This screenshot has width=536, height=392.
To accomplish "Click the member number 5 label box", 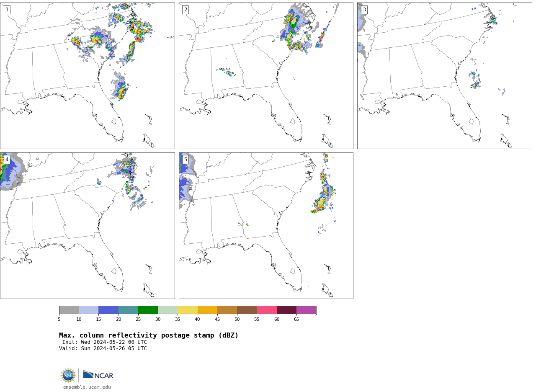I will point(186,160).
